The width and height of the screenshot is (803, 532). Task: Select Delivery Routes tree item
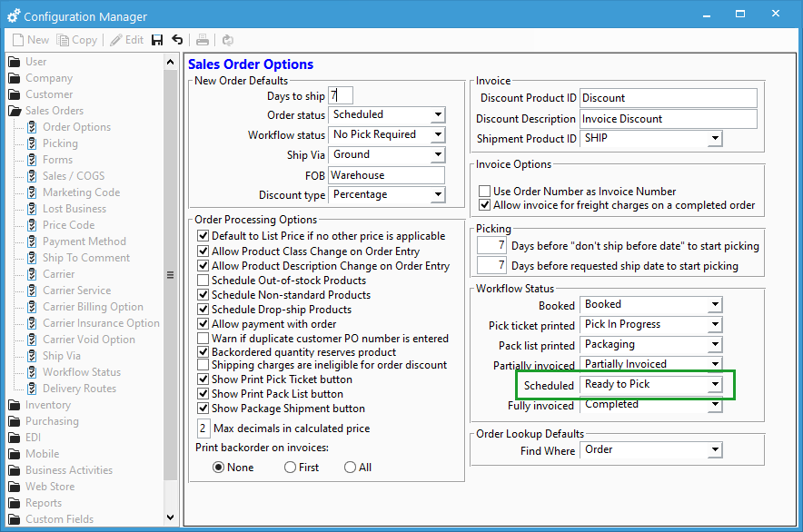[72, 389]
